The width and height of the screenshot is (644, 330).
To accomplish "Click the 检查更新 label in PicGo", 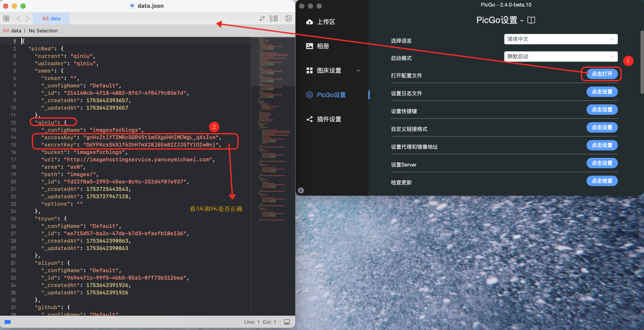I will (x=401, y=182).
